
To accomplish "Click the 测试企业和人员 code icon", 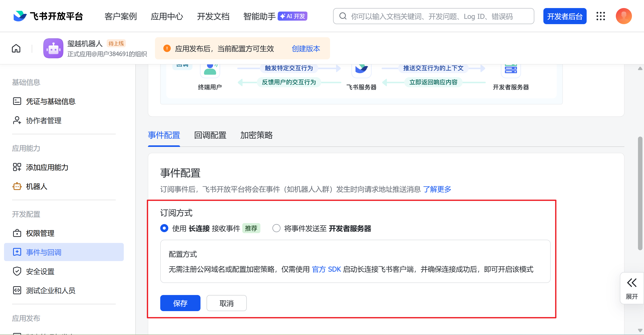I will click(x=17, y=290).
